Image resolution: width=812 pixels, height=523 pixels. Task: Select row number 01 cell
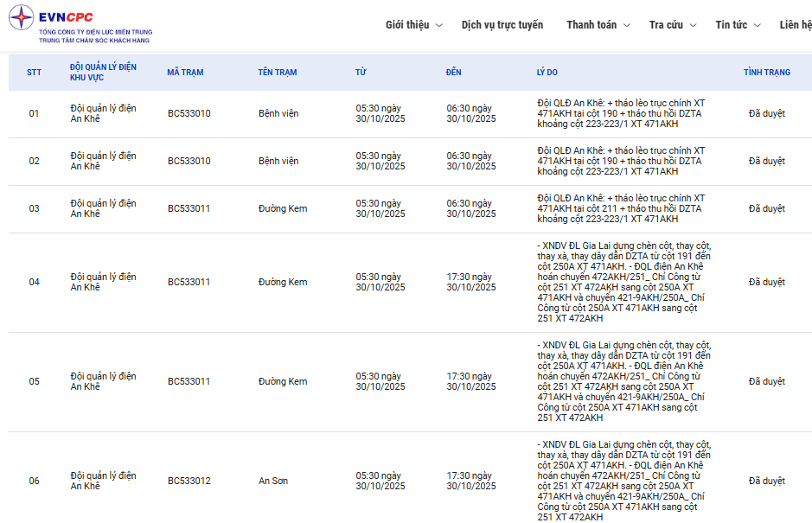pyautogui.click(x=34, y=114)
